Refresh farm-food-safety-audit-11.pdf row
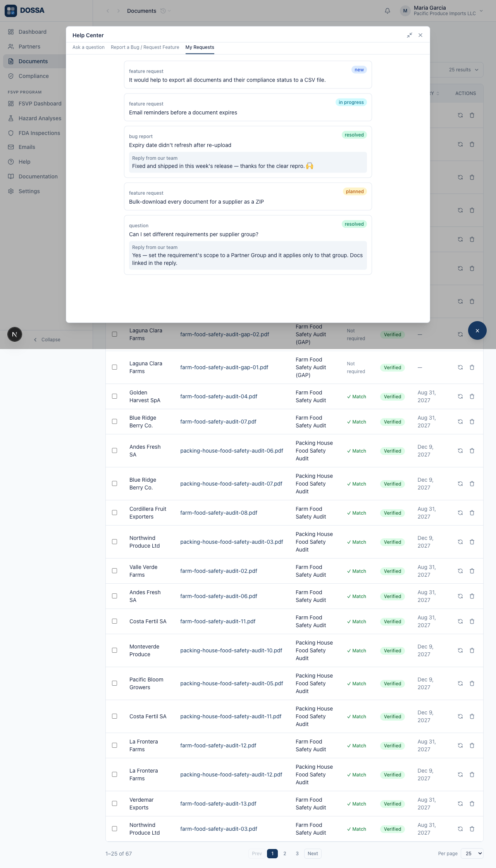 coord(460,621)
